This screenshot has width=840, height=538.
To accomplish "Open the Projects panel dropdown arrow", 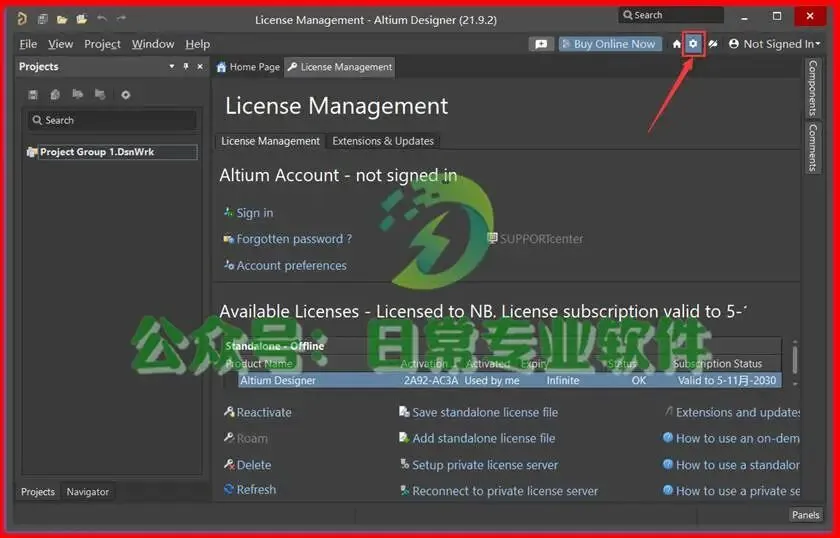I will click(x=171, y=66).
